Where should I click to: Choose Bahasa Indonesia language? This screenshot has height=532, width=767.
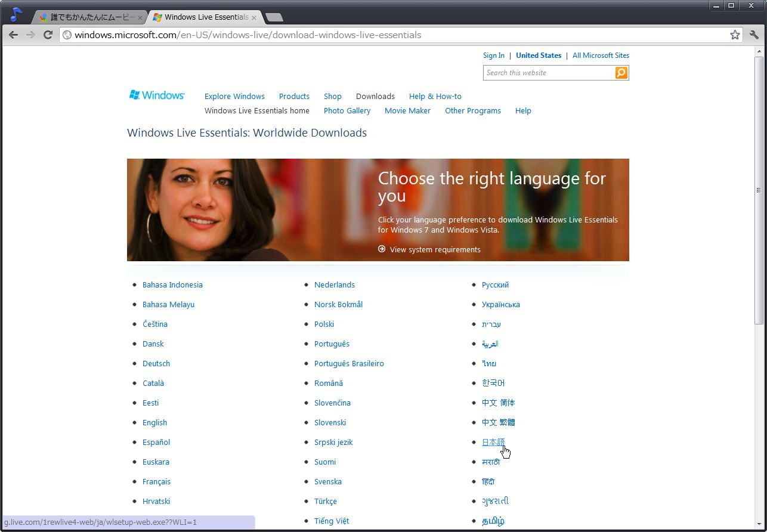click(x=172, y=284)
